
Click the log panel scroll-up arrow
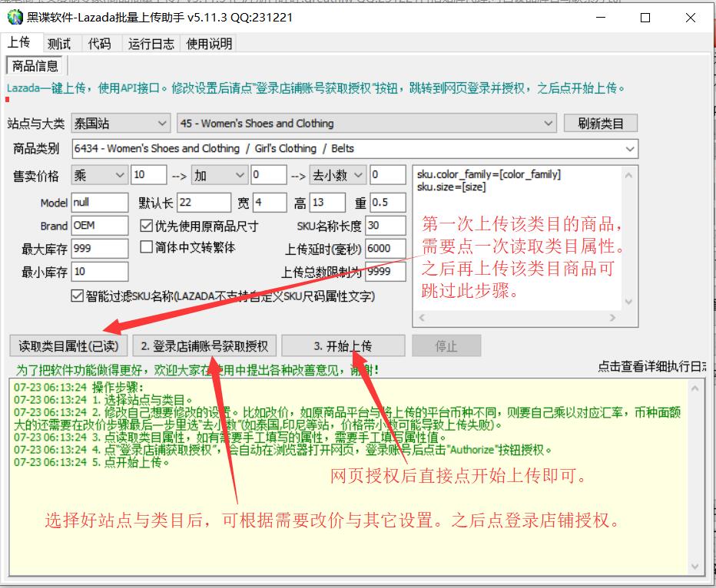694,388
